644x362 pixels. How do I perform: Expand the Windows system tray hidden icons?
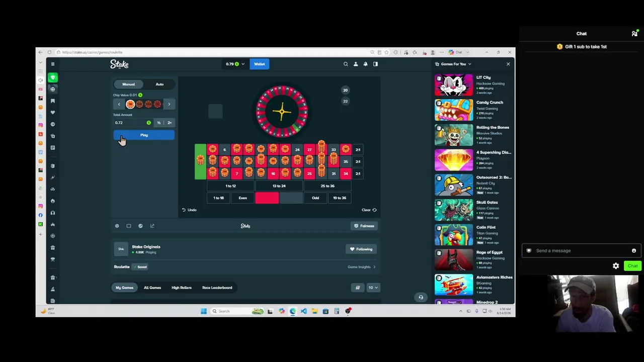point(460,311)
